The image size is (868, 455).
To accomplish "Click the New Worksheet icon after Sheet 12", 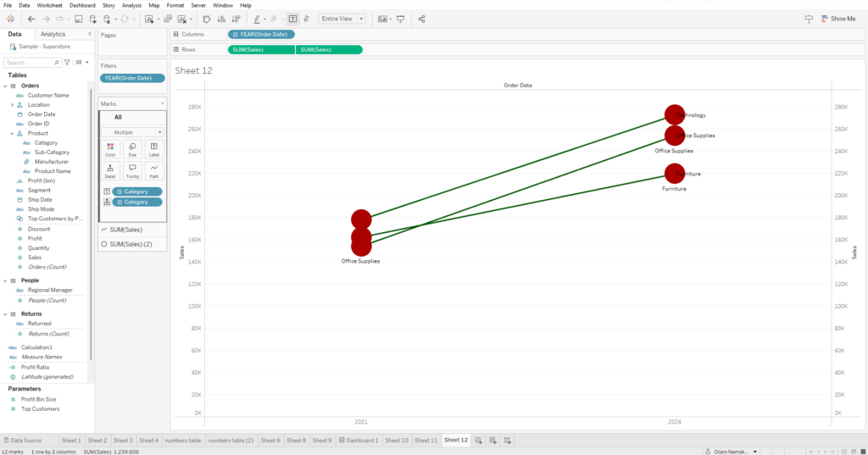I will pyautogui.click(x=478, y=441).
